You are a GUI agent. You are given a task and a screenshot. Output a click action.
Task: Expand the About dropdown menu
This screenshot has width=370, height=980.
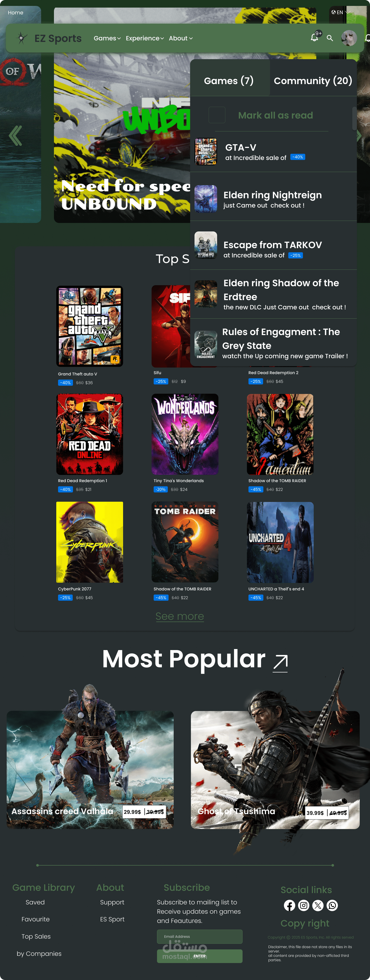click(x=181, y=38)
